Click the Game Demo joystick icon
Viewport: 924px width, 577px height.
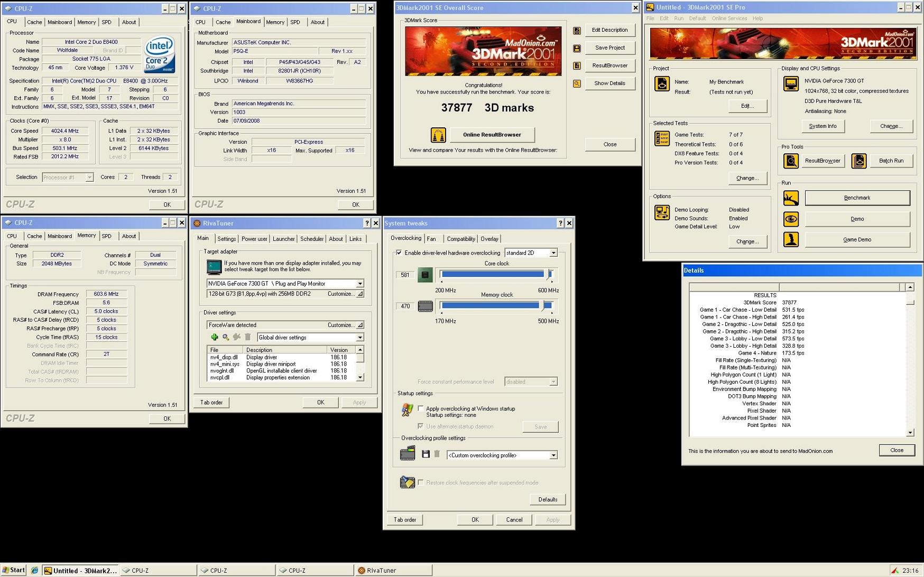pyautogui.click(x=791, y=240)
